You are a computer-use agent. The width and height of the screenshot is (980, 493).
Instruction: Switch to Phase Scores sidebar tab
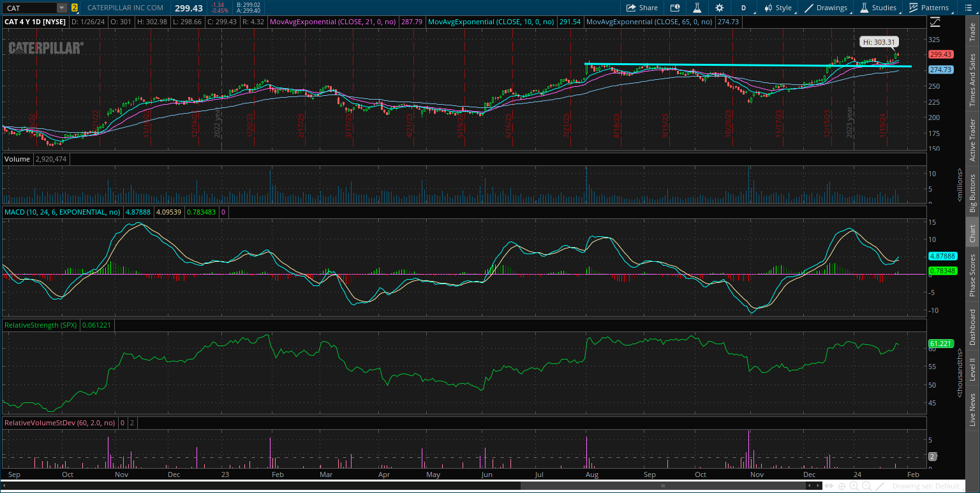tap(972, 275)
